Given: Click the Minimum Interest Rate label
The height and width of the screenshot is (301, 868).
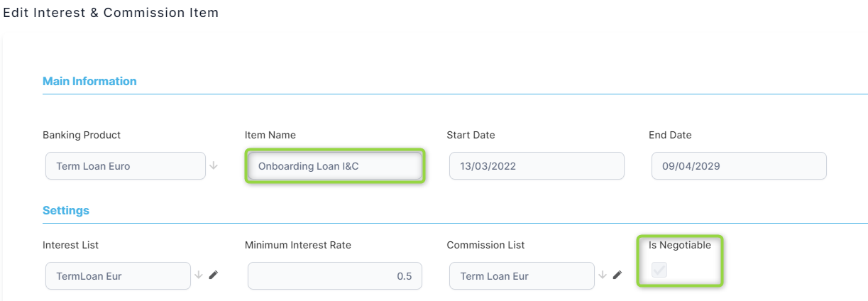Looking at the screenshot, I should point(298,245).
